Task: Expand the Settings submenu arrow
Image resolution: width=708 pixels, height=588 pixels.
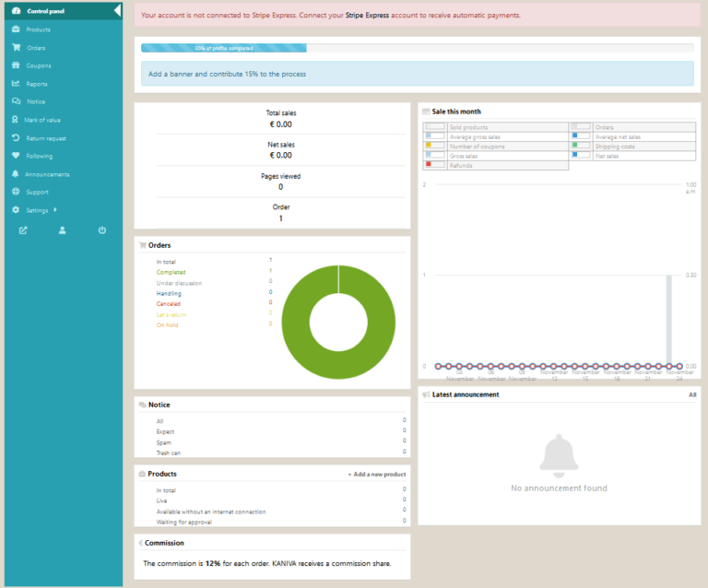Action: pos(55,210)
